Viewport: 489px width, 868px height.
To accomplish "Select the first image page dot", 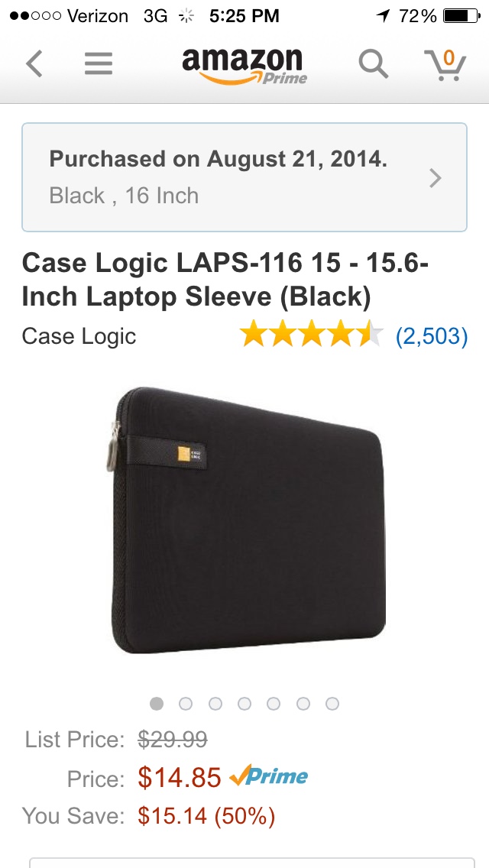I will 157,704.
